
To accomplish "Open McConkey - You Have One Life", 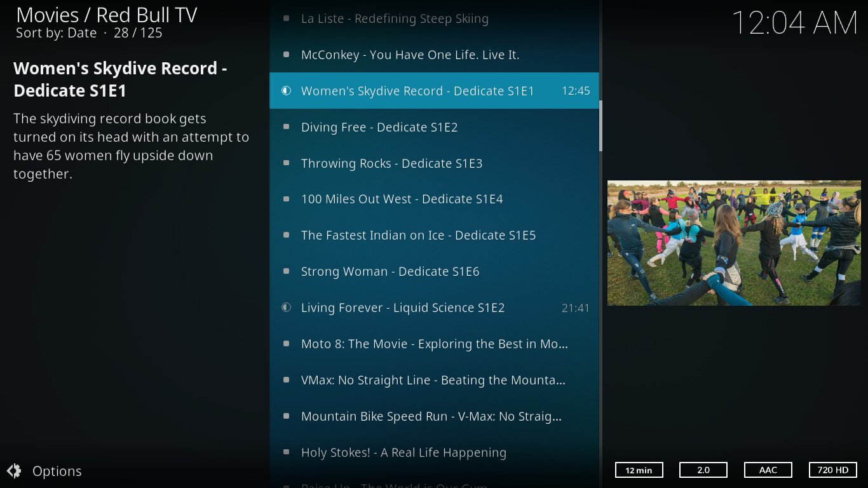I will pyautogui.click(x=434, y=55).
